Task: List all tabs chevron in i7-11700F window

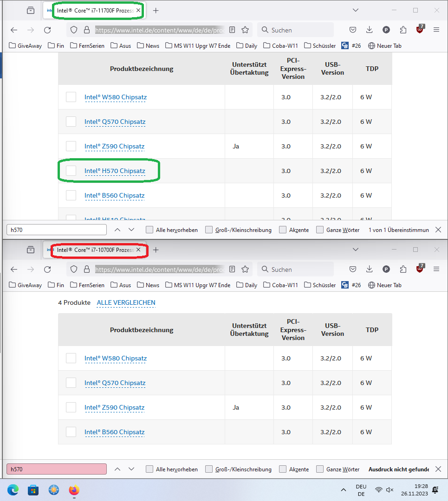Action: click(x=356, y=10)
